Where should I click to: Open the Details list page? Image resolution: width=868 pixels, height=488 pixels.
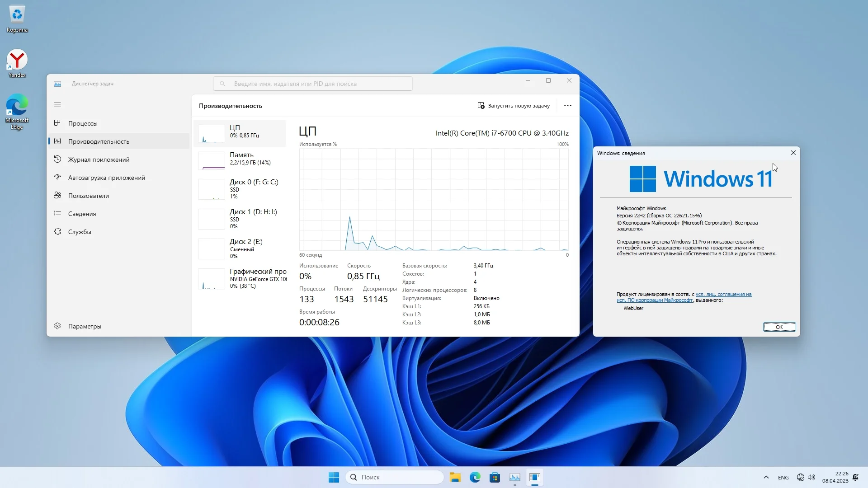82,214
